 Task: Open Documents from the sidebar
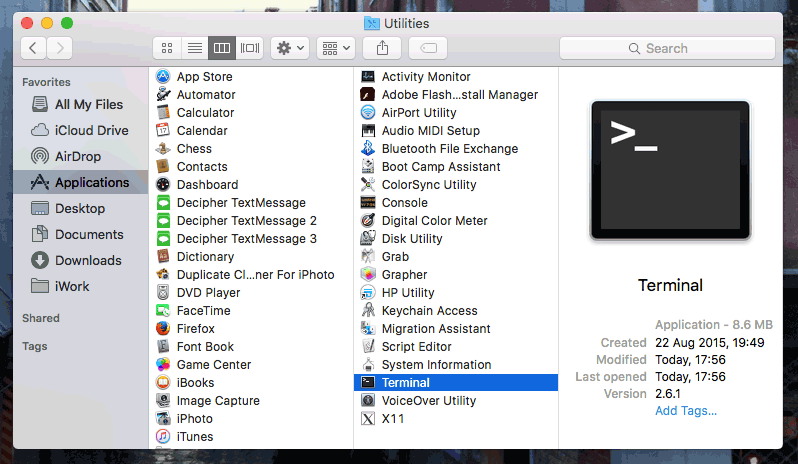point(81,234)
